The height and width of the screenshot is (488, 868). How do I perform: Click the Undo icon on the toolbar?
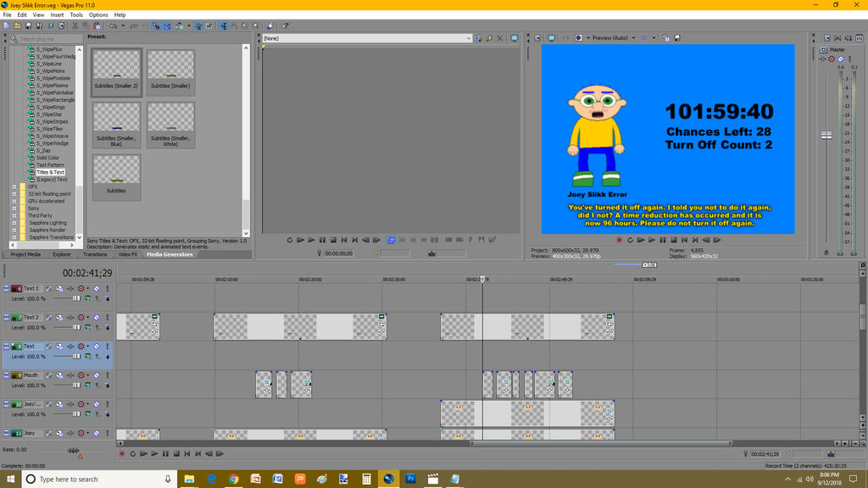point(113,25)
